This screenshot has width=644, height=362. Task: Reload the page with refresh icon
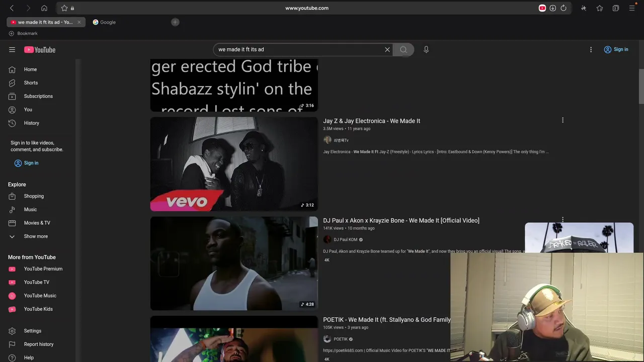pyautogui.click(x=563, y=8)
